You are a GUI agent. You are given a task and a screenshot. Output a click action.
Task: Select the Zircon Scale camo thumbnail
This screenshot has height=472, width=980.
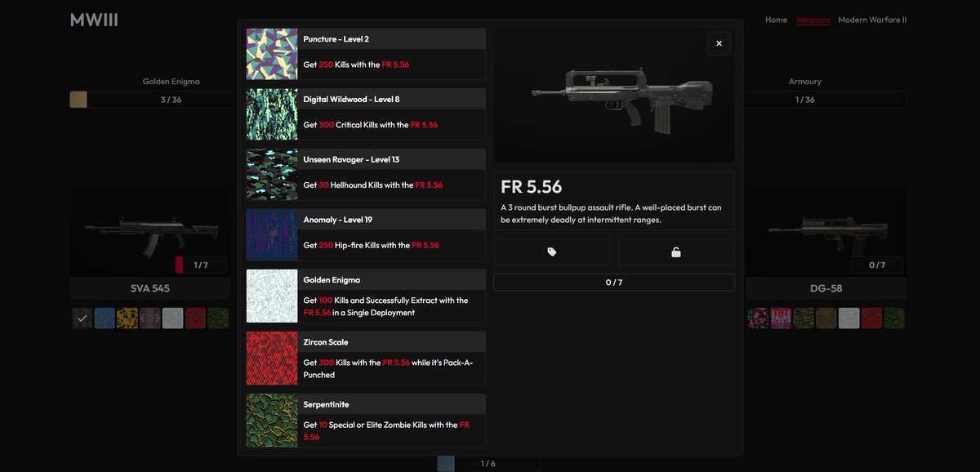273,358
